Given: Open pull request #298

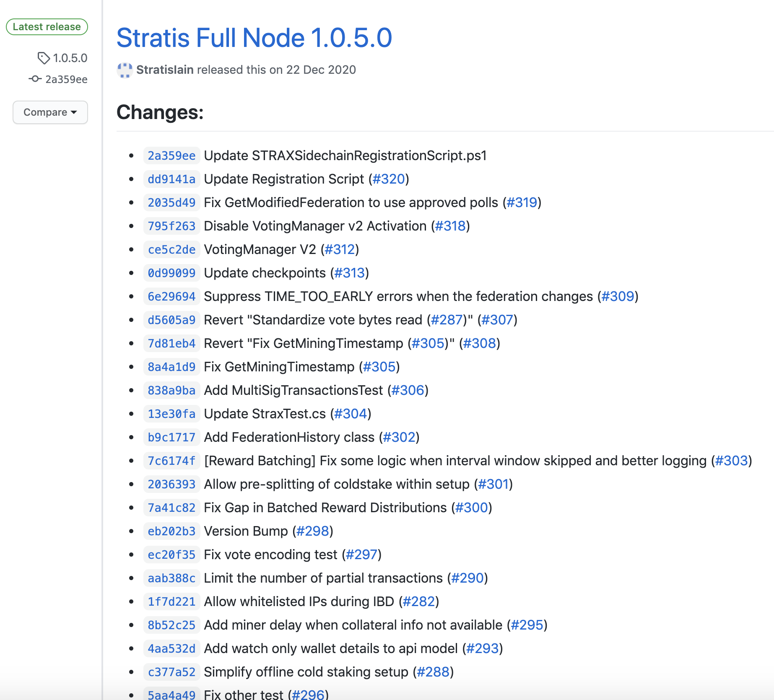Looking at the screenshot, I should (312, 531).
